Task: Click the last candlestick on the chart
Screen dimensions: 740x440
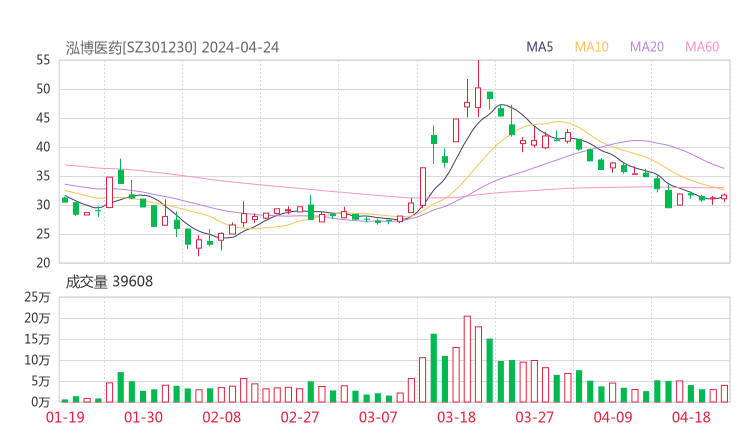Action: click(x=724, y=197)
